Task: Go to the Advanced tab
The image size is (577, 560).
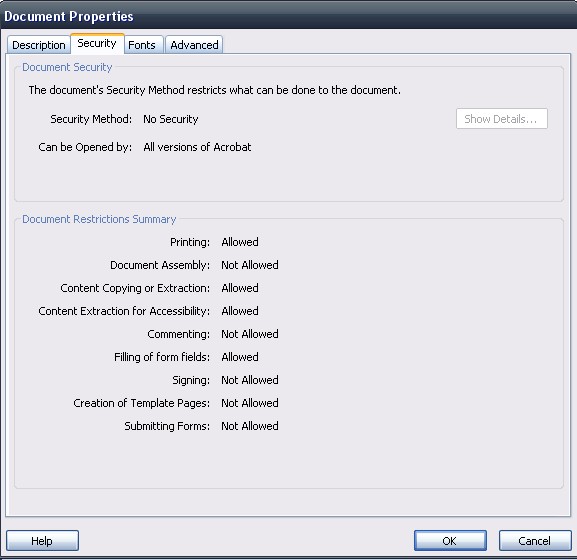Action: click(x=194, y=45)
